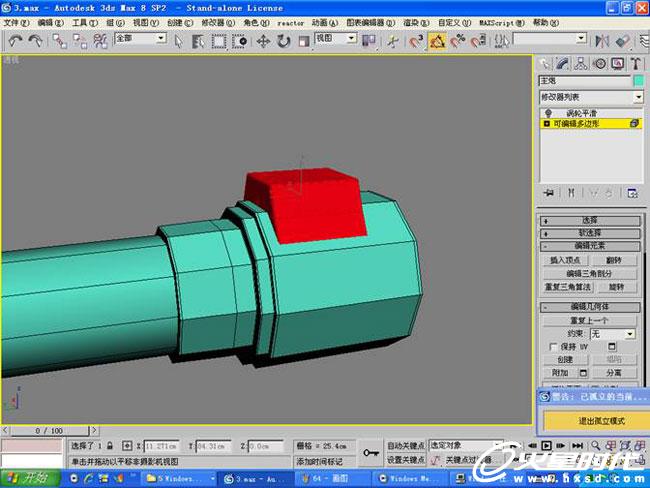Toggle the 3D Snaps icon
Viewport: 650px width, 488px height.
coord(416,41)
